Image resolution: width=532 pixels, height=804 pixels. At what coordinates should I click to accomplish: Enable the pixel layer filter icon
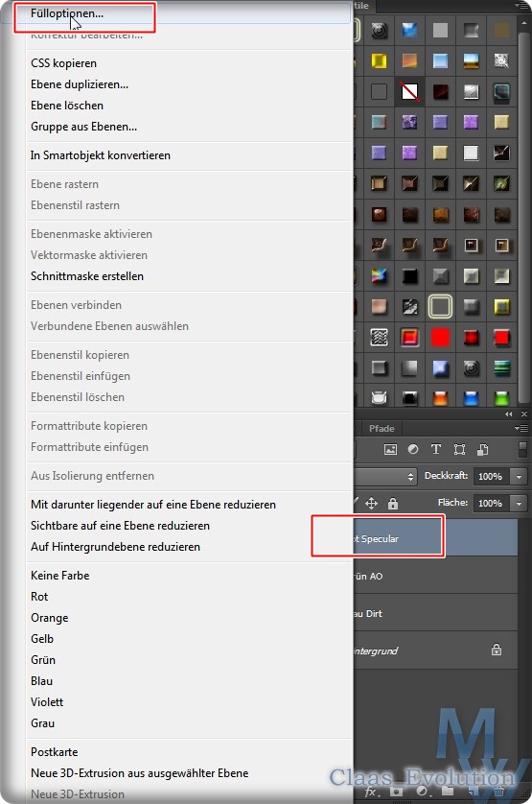pos(390,450)
